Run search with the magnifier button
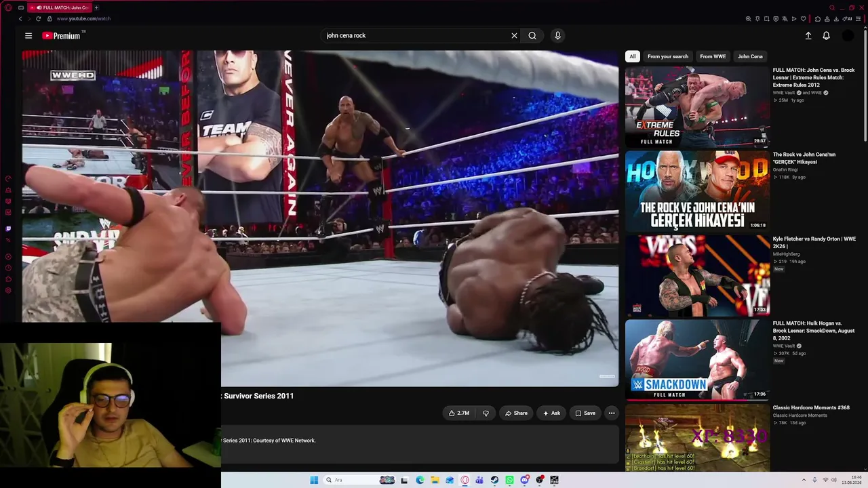Viewport: 868px width, 488px height. (x=532, y=36)
